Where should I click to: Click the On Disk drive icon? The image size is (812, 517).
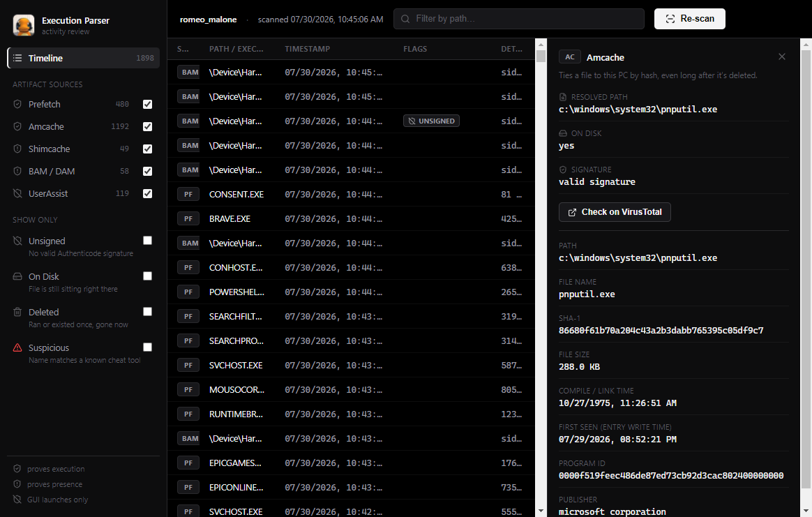coord(17,276)
